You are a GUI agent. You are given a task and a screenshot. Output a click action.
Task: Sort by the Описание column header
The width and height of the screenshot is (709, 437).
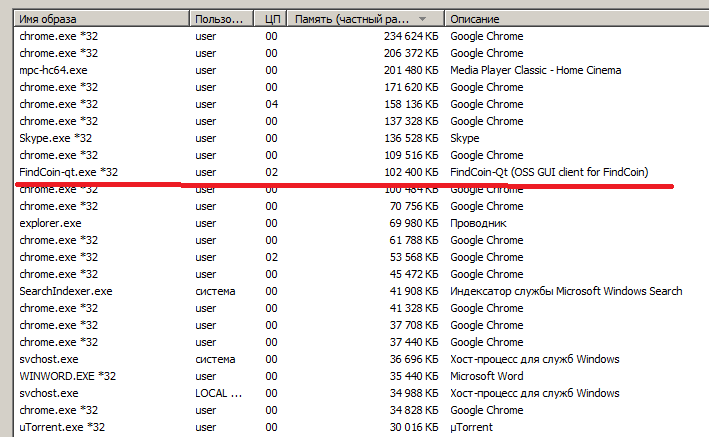(x=577, y=19)
